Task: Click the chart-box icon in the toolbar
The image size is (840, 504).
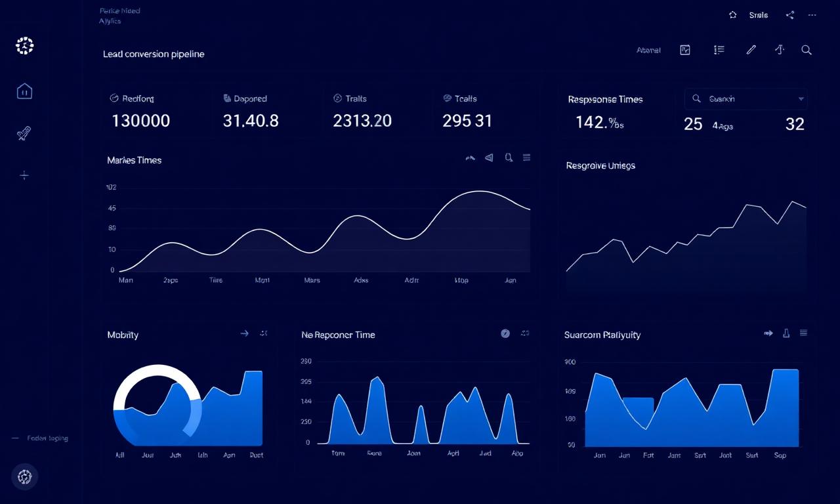Action: tap(685, 50)
